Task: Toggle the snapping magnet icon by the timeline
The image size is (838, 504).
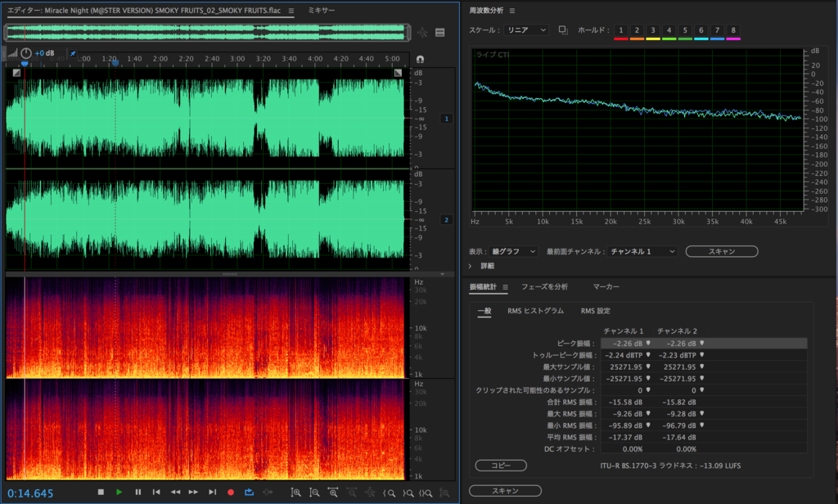Action: pyautogui.click(x=420, y=60)
